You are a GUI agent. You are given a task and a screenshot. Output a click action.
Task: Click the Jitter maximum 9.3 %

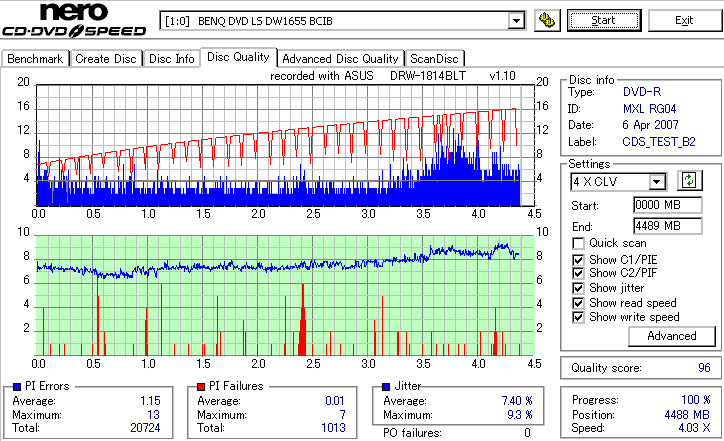(x=519, y=415)
